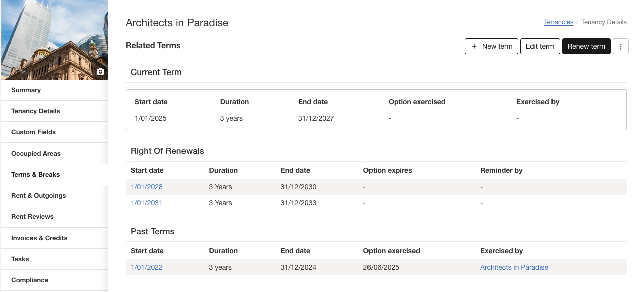644x292 pixels.
Task: Open the 1/01/2028 renewal start date link
Action: click(x=147, y=187)
